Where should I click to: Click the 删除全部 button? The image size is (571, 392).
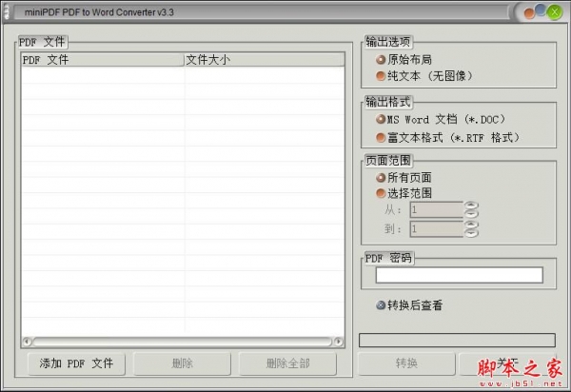tap(287, 363)
